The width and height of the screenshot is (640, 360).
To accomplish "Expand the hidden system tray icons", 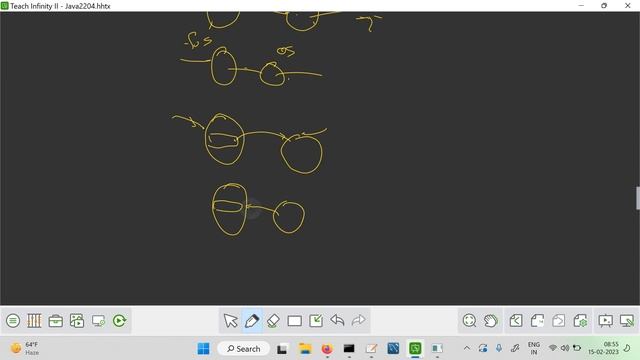I will click(x=467, y=348).
